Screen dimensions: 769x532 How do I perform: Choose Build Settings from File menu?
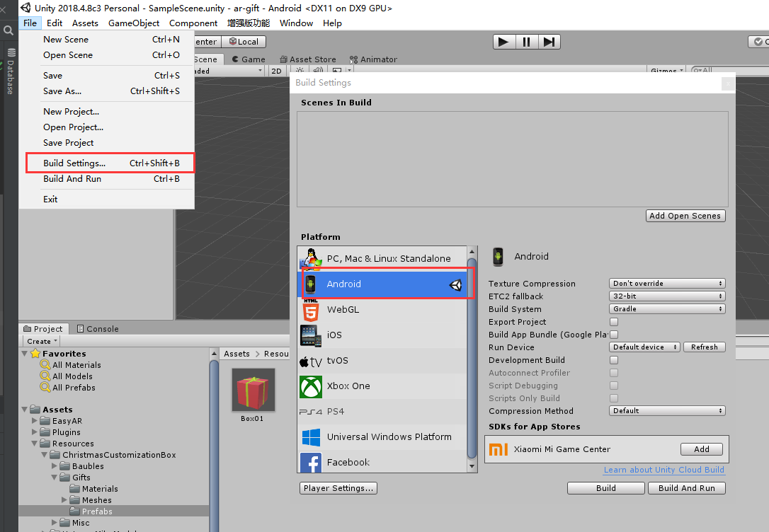pyautogui.click(x=110, y=163)
